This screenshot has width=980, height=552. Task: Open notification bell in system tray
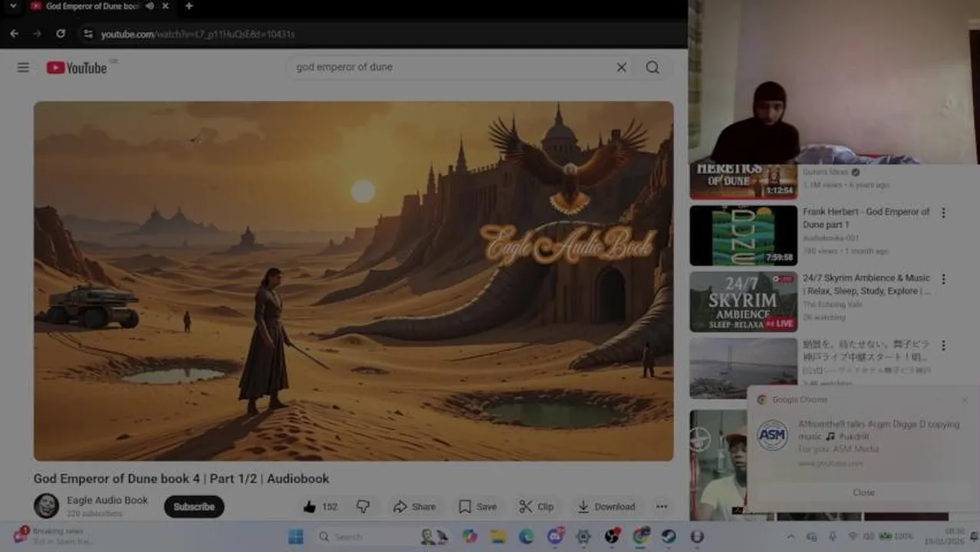point(974,536)
